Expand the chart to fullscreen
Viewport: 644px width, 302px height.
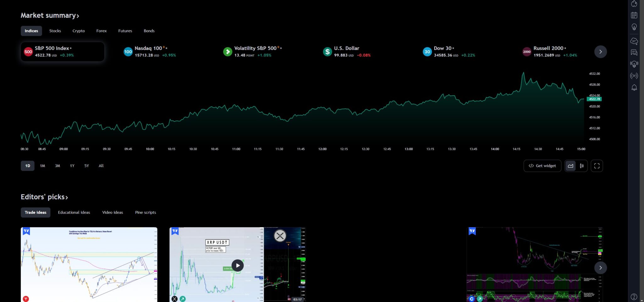[597, 166]
